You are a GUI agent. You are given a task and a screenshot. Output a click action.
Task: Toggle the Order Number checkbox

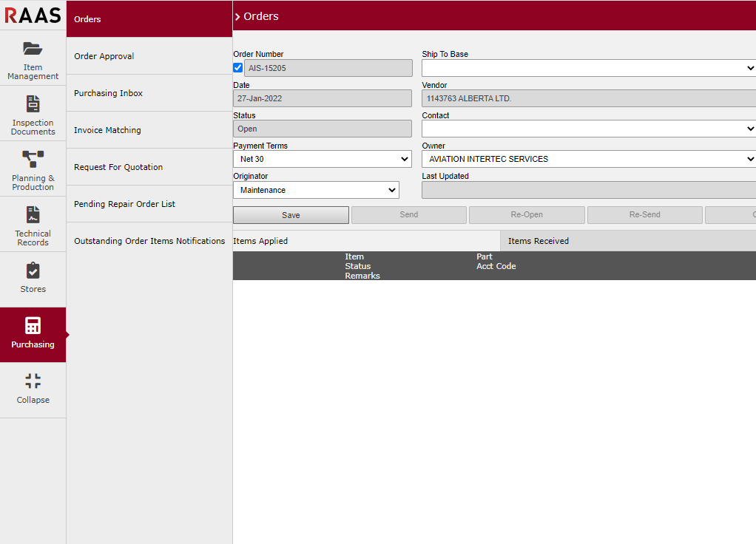click(237, 68)
